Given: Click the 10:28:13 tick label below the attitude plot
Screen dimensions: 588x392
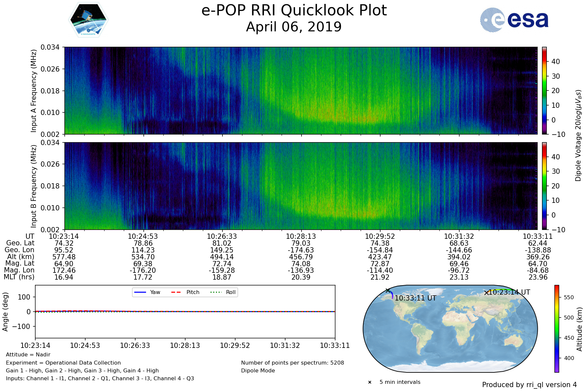Looking at the screenshot, I should [185, 346].
